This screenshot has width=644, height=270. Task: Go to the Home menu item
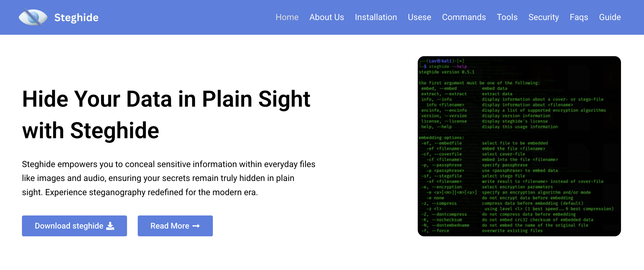pos(287,17)
